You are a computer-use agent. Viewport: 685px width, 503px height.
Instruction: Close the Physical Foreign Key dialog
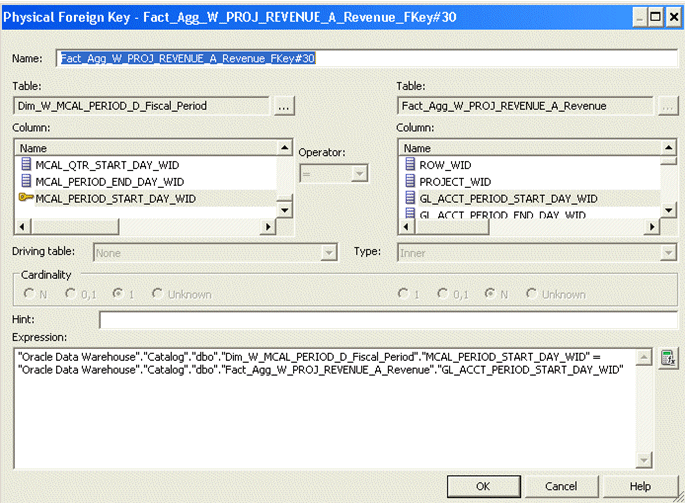pos(674,17)
